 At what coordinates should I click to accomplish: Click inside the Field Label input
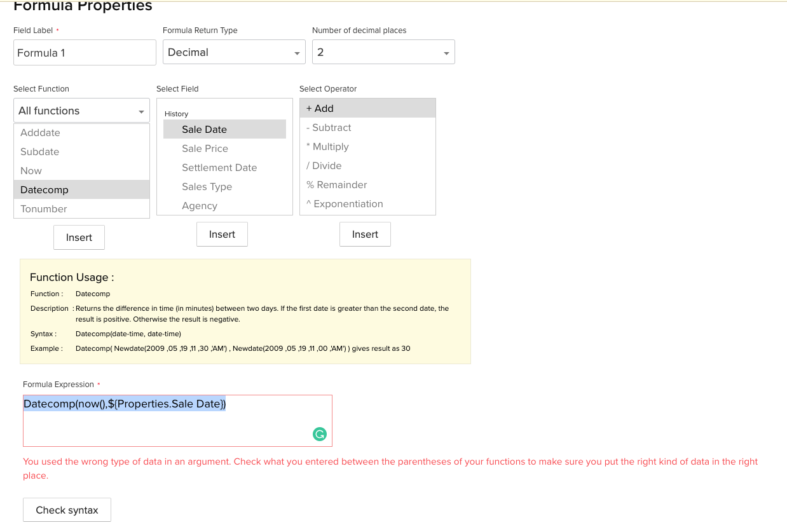click(x=85, y=52)
